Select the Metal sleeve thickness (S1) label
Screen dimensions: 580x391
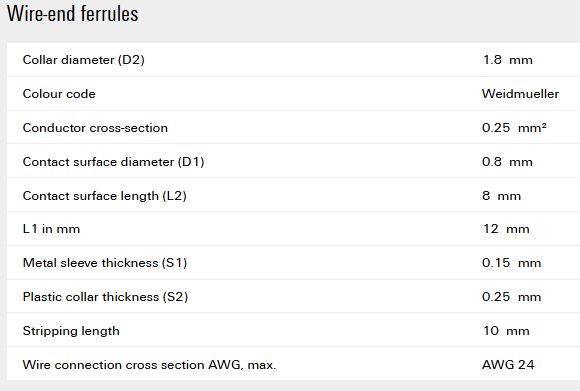(105, 263)
